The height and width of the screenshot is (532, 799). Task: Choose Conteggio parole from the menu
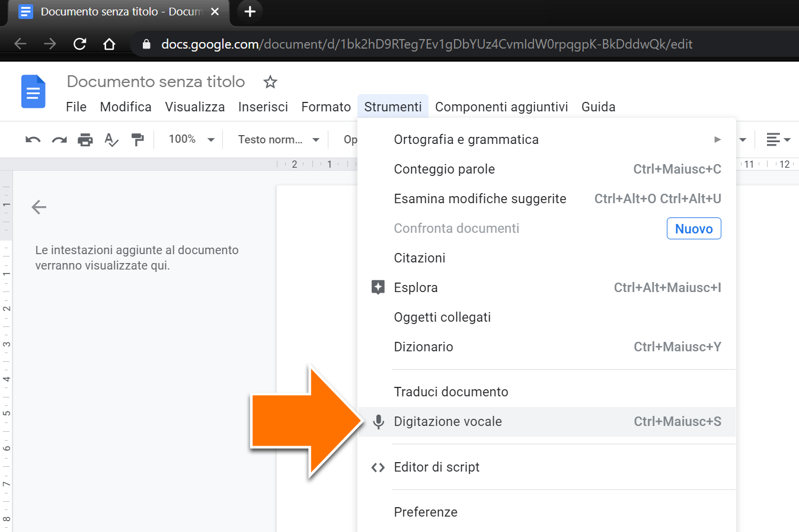click(546, 169)
